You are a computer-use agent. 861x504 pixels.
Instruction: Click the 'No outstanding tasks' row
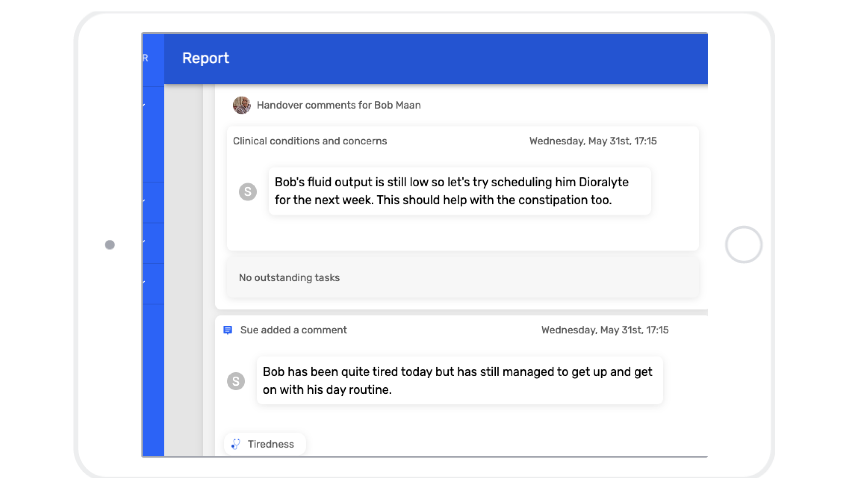click(462, 278)
